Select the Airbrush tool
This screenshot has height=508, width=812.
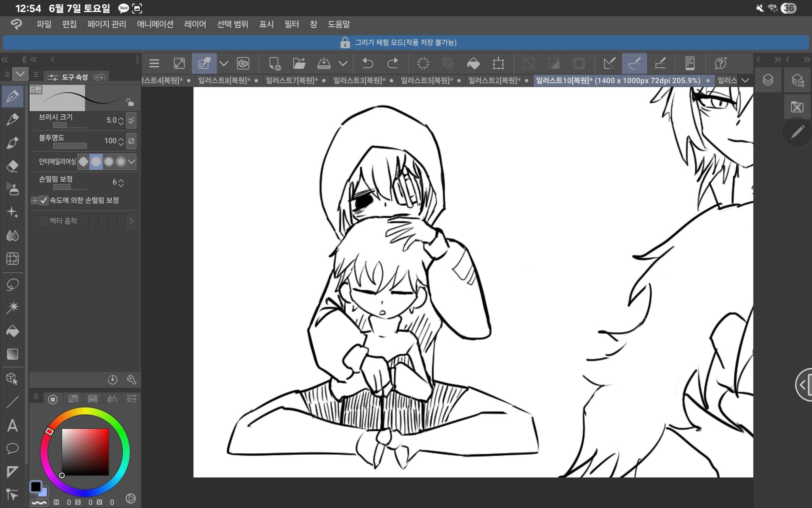pos(12,189)
